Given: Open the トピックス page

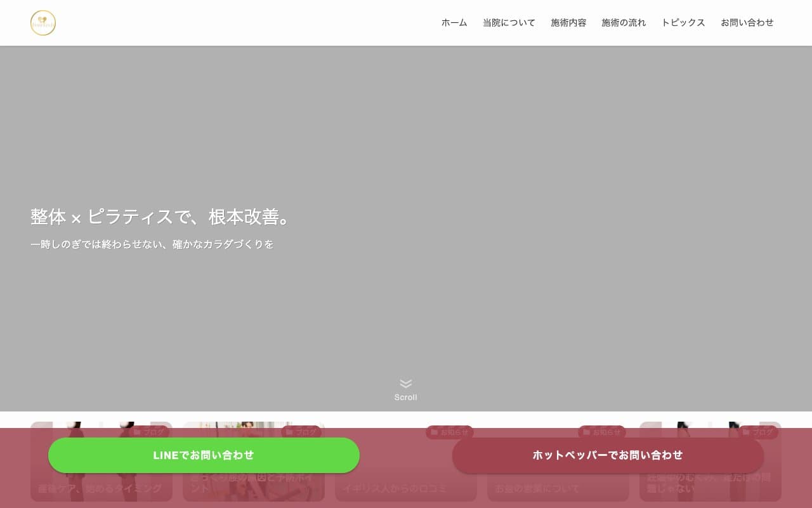Looking at the screenshot, I should [x=683, y=22].
